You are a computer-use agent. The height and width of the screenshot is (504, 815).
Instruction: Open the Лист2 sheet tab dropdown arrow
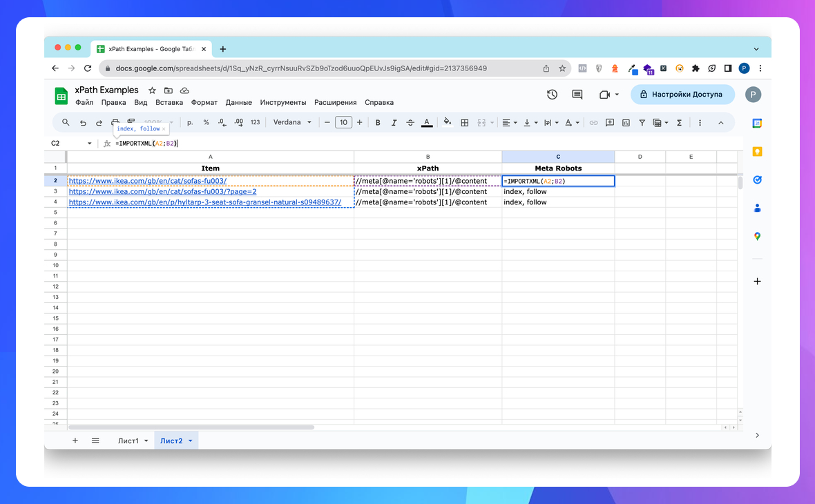click(x=191, y=440)
